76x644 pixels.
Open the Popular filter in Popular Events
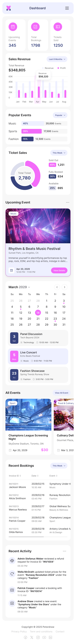(60, 115)
